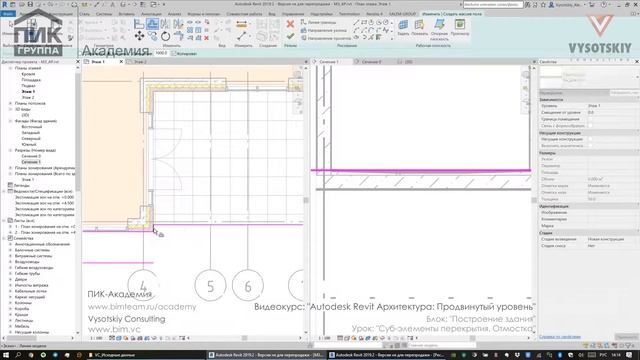
Task: Select the Copy tool icon
Action: tap(152, 36)
